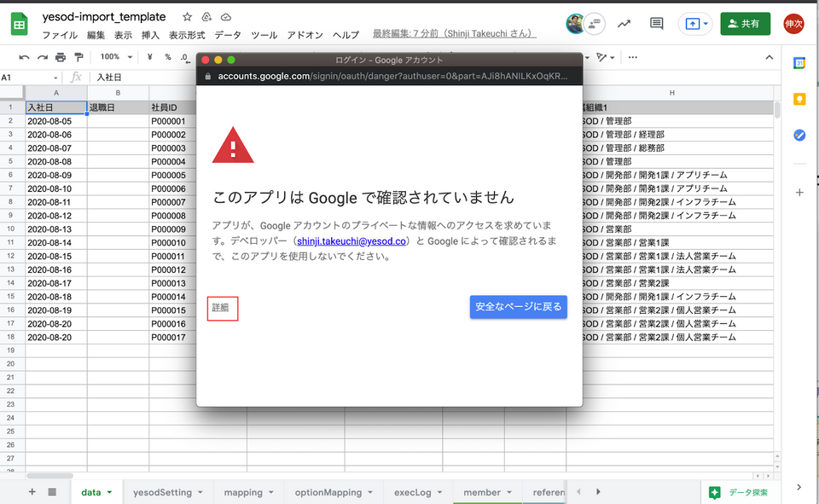The width and height of the screenshot is (819, 504).
Task: Expand the side panel chevron at bottom right
Action: (x=799, y=487)
